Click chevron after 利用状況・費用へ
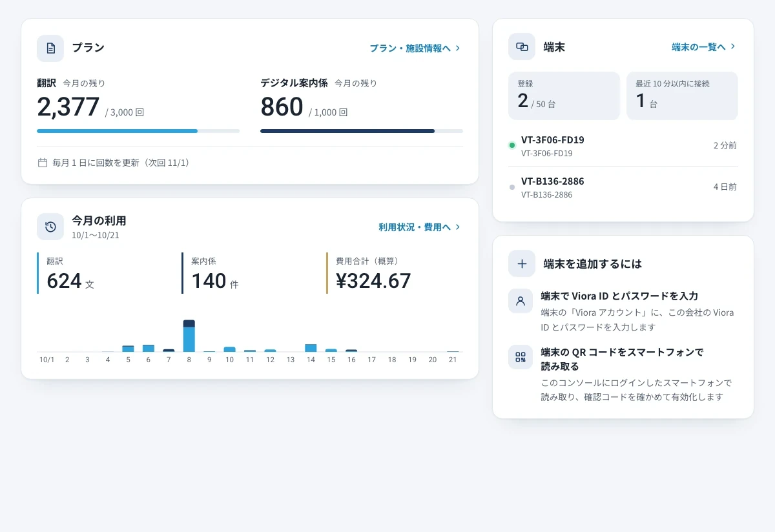The image size is (775, 532). click(x=458, y=227)
